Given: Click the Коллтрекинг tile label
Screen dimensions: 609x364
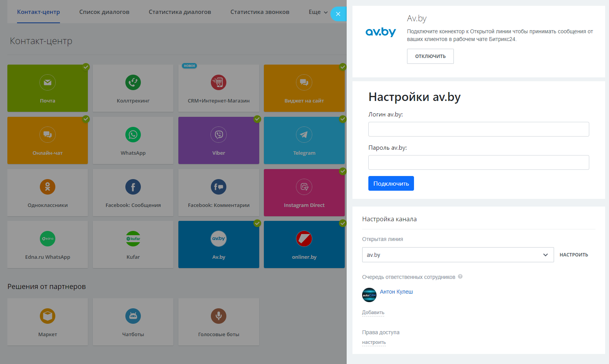Looking at the screenshot, I should (133, 101).
